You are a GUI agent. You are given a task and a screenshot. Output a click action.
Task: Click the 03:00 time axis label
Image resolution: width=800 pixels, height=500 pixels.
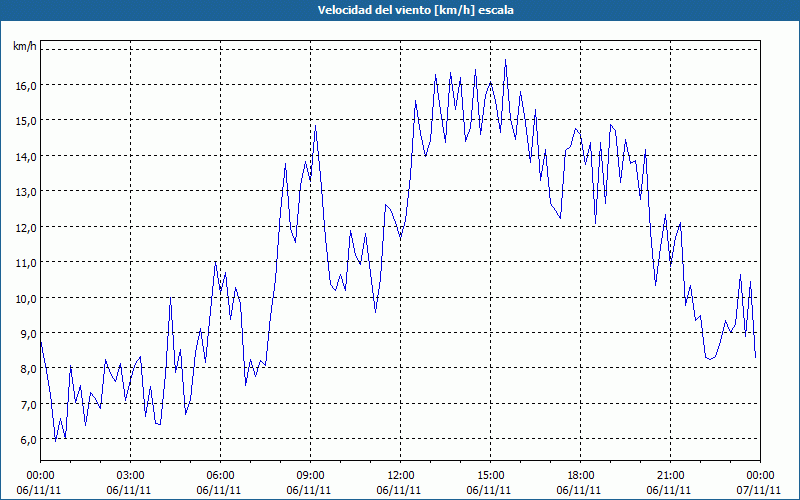pyautogui.click(x=131, y=476)
